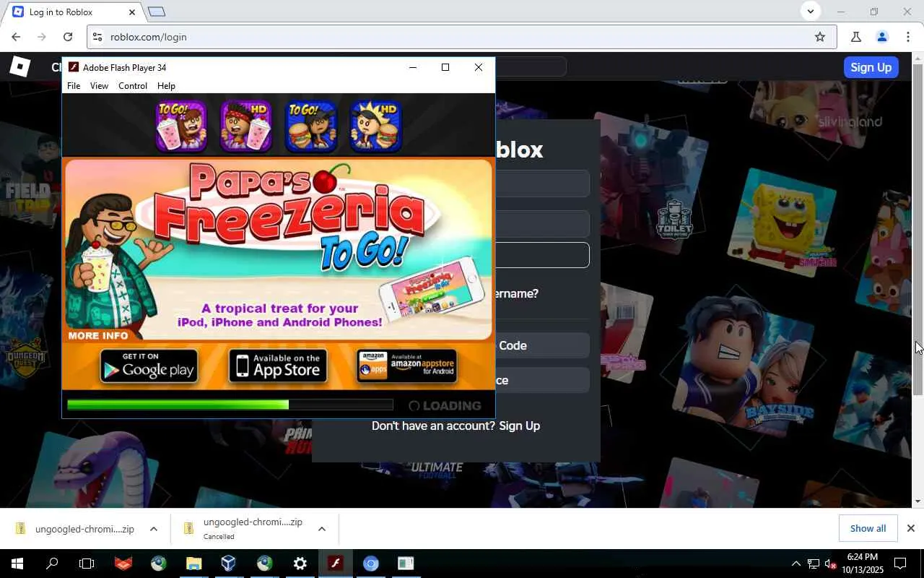Screen dimensions: 924x578
Task: Open Papa's Burgeria To Go game icon
Action: (x=310, y=126)
